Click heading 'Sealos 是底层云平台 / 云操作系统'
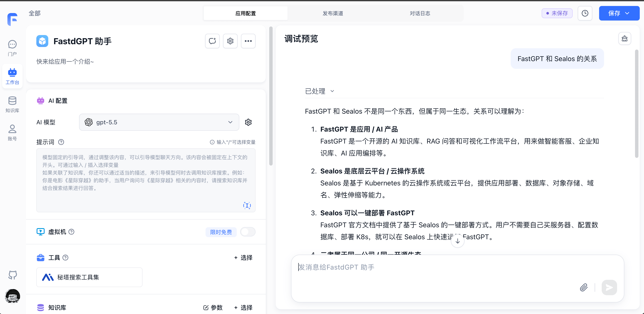The image size is (644, 314). click(x=372, y=171)
